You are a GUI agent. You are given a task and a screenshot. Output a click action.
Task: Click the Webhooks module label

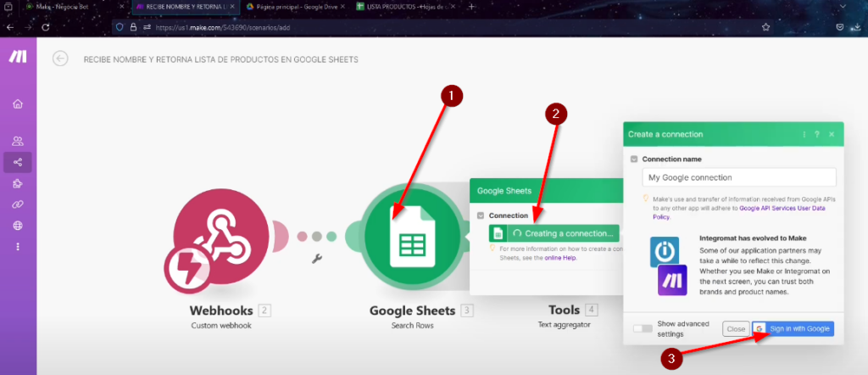pyautogui.click(x=221, y=311)
